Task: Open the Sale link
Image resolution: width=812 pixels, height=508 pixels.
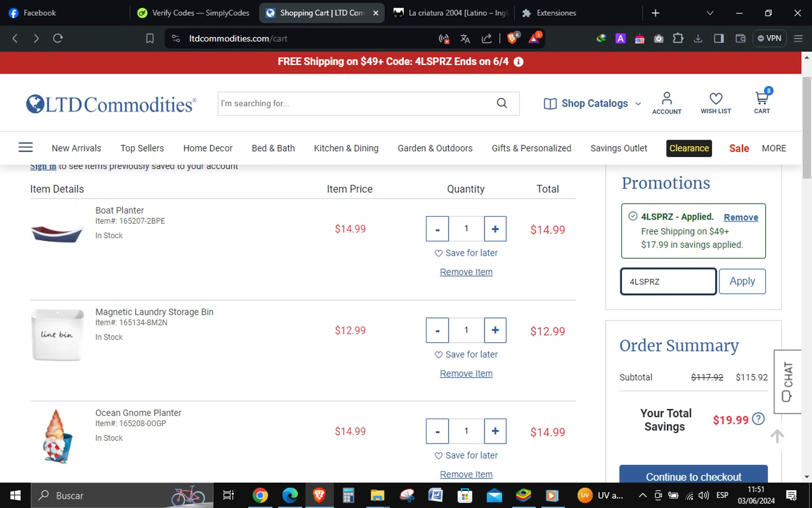Action: pyautogui.click(x=739, y=148)
